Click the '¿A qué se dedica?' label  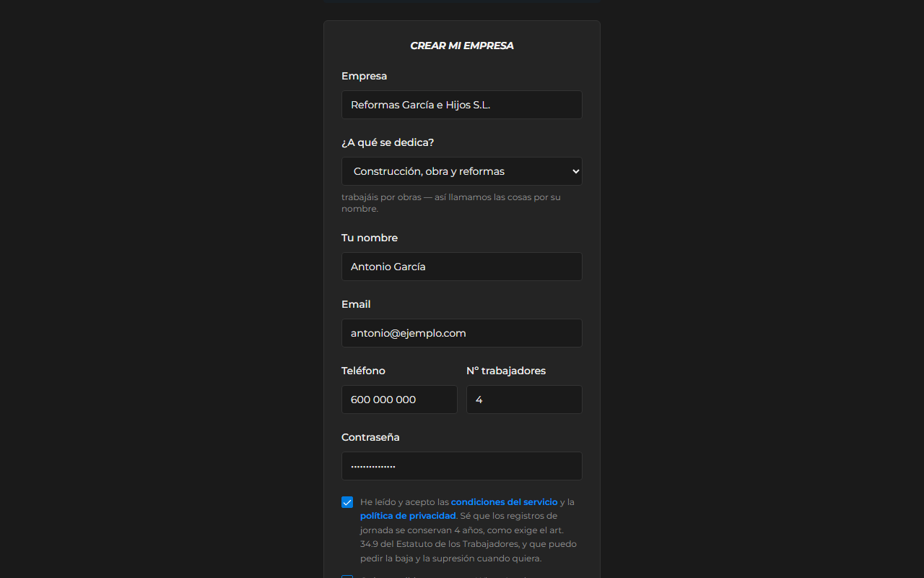(388, 142)
